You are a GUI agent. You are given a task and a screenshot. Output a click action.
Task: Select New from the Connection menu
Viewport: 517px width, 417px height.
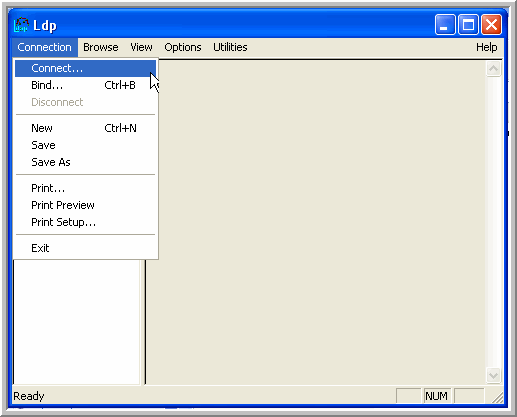point(85,128)
